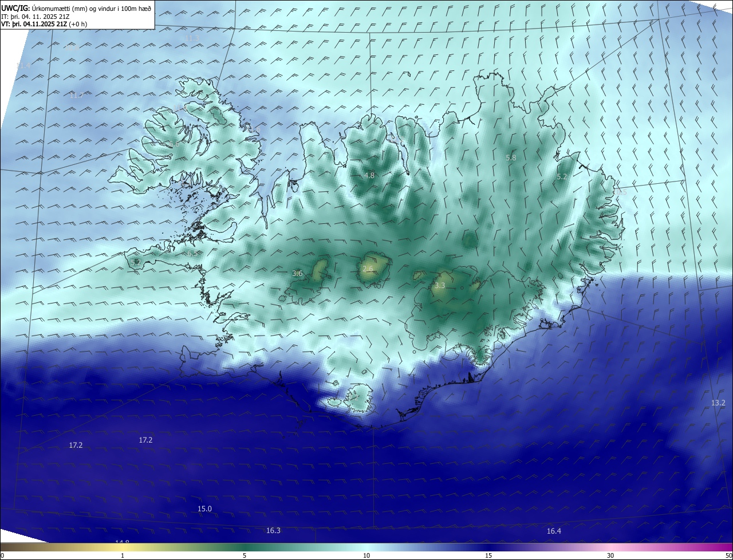Click the 3.3 value label on Vatnajökull
Screen dimensions: 733x560
[440, 285]
